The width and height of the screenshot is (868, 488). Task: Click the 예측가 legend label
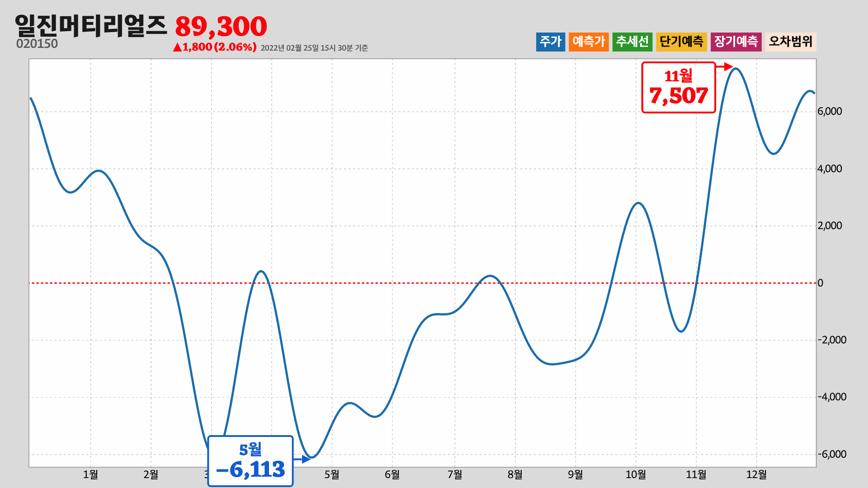click(589, 42)
